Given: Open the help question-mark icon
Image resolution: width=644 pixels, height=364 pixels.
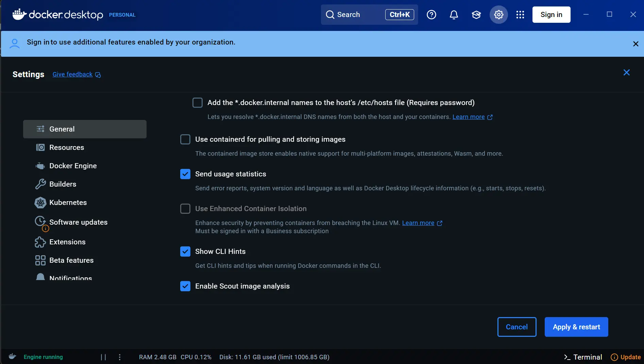Looking at the screenshot, I should (x=431, y=15).
